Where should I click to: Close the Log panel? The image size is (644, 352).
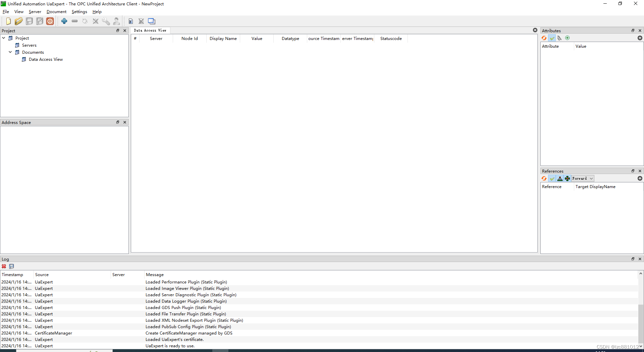coord(640,259)
